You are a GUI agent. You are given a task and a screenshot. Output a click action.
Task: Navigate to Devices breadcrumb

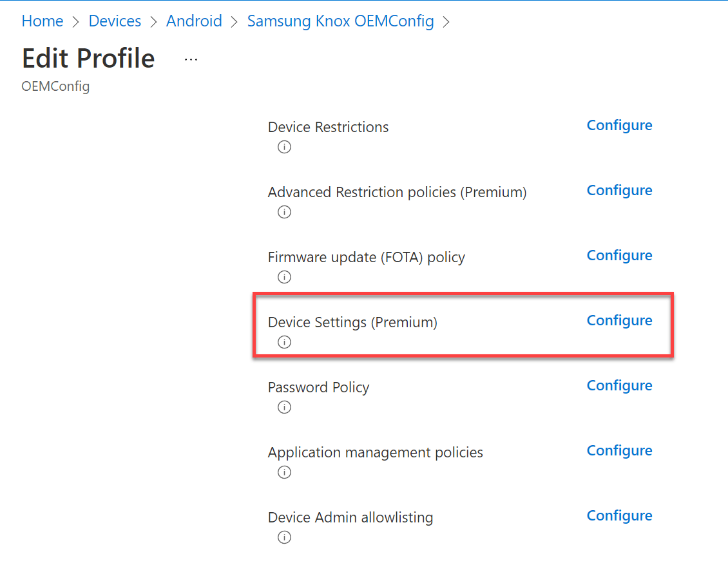tap(115, 21)
